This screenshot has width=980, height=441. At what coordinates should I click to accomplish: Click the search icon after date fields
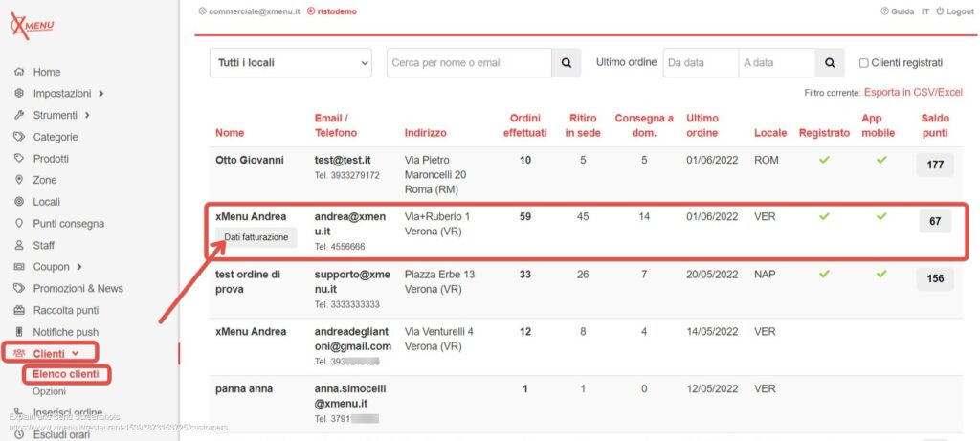(830, 63)
